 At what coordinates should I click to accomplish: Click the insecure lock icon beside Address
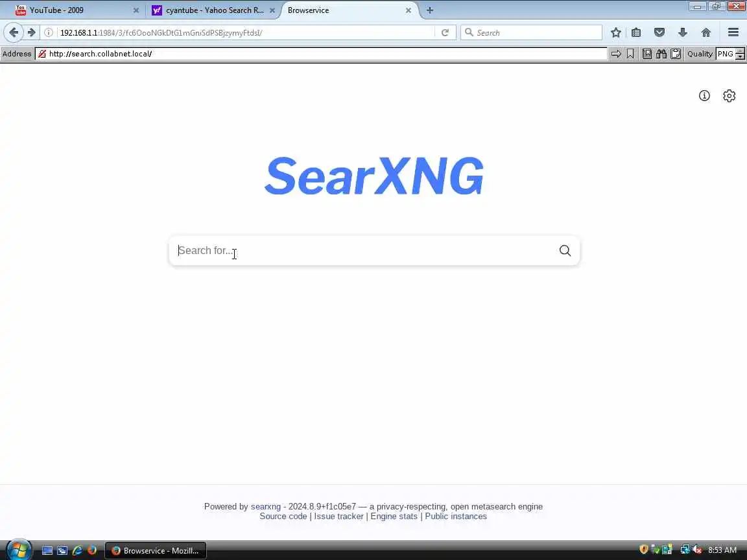(42, 54)
